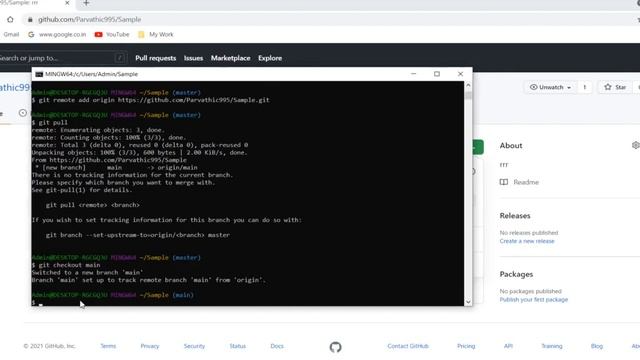Open Terms footer link

[x=108, y=346]
